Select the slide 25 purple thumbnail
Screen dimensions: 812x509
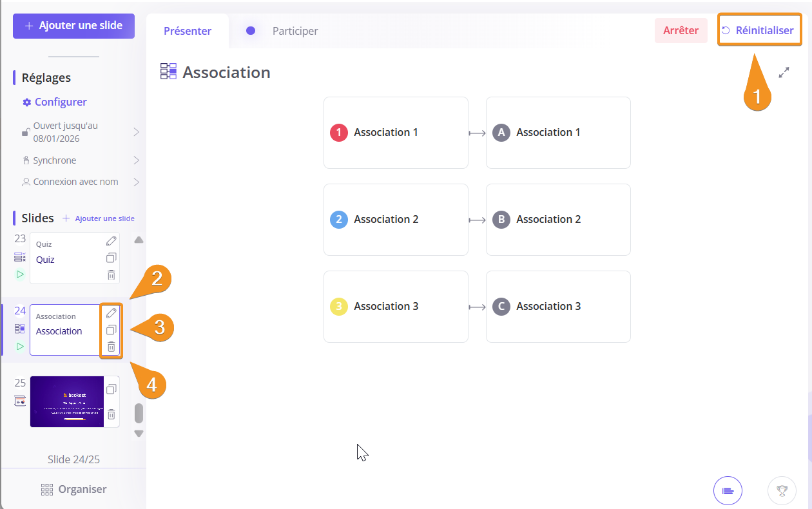tap(66, 401)
